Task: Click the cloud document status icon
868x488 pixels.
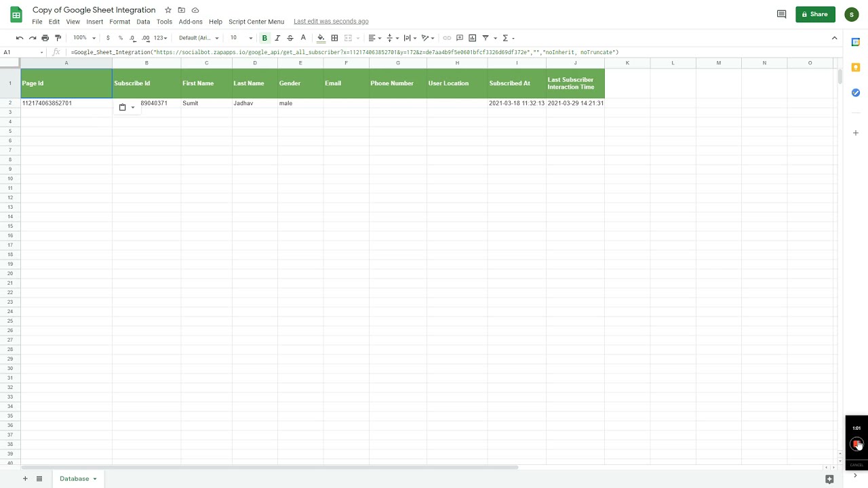Action: (x=195, y=10)
